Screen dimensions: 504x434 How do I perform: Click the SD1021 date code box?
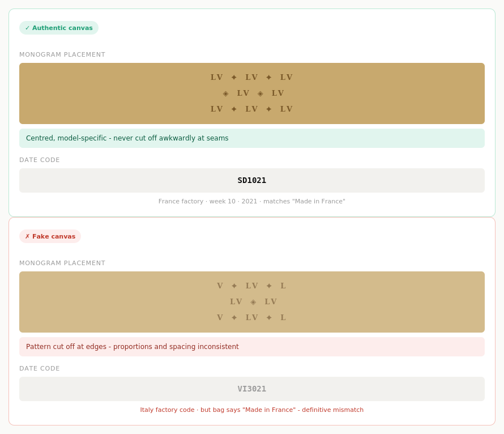(x=252, y=180)
